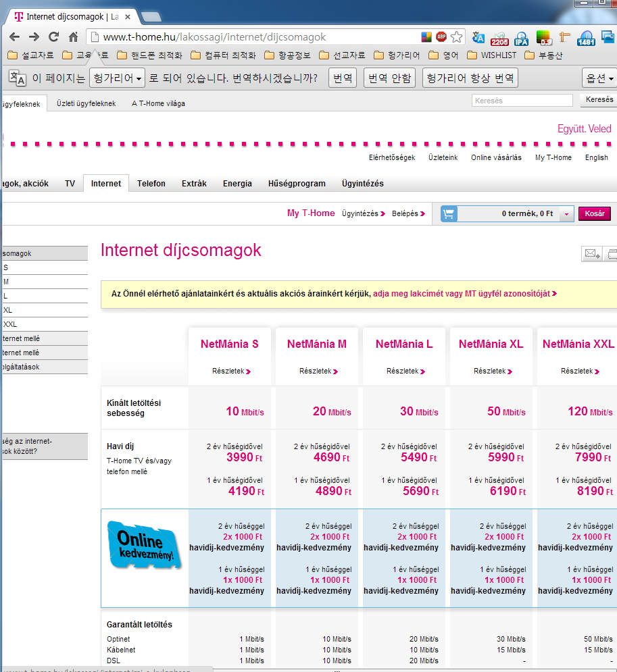Screen dimensions: 617x672
Task: Click the NetMánia M package heading
Action: 316,344
